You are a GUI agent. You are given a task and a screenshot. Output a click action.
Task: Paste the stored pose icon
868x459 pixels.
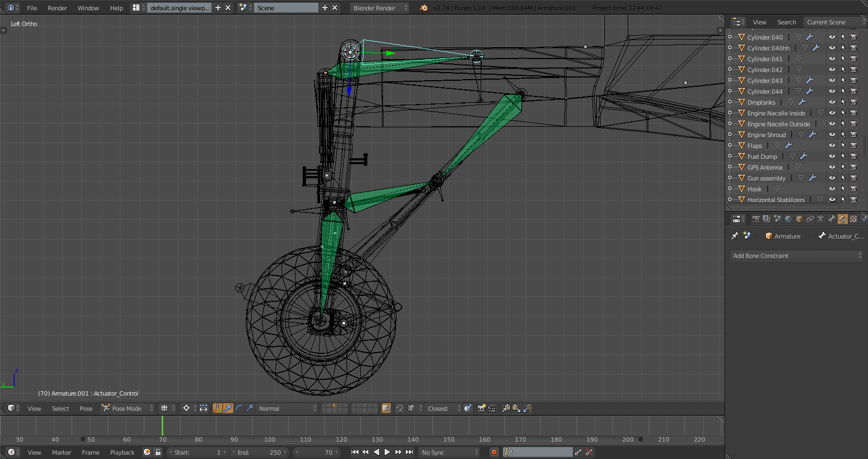516,408
